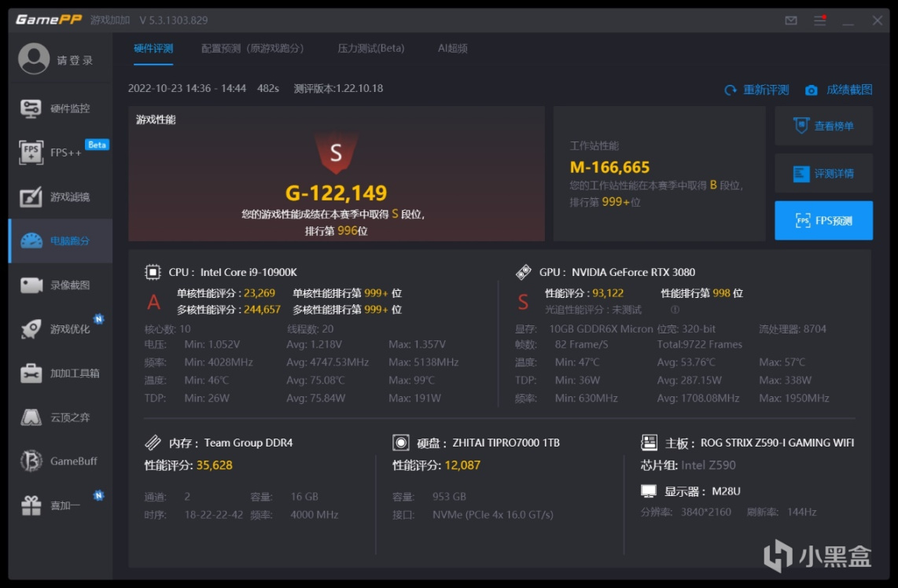Click GPU memory 10GB GDDR6X Micron
This screenshot has height=588, width=898.
601,329
